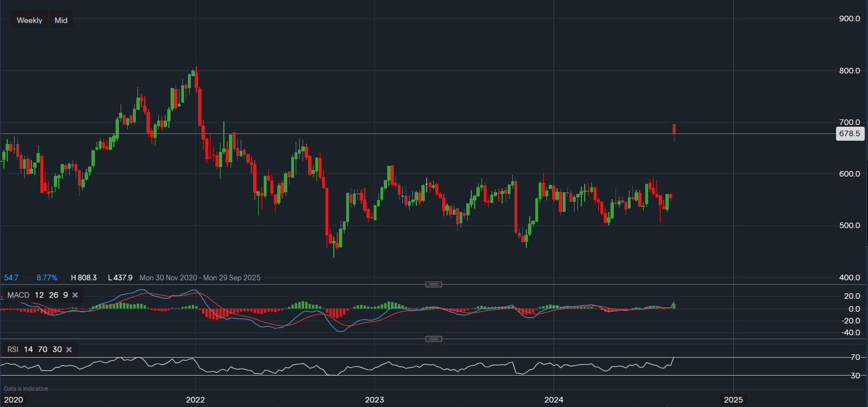Click the resize handle above the RSI panel
The width and height of the screenshot is (868, 407).
(x=434, y=339)
